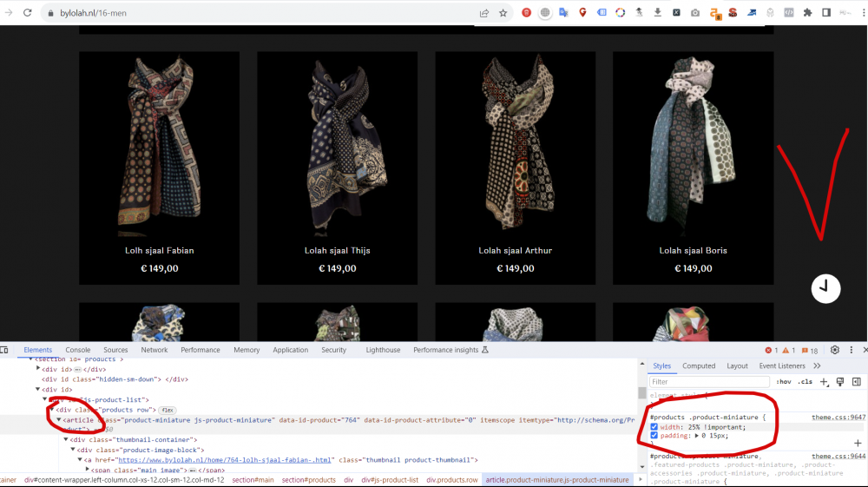Toggle the DevTools device toolbar icon
Screen dimensions: 868x487
[4, 350]
